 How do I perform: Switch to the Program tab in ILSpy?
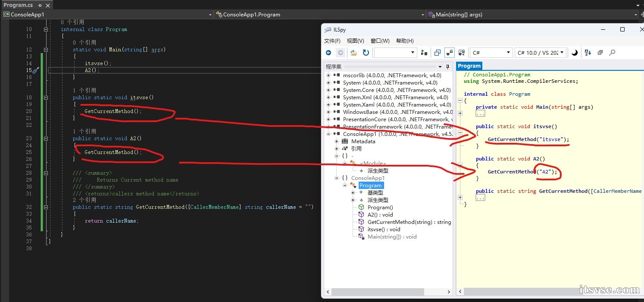[x=469, y=66]
